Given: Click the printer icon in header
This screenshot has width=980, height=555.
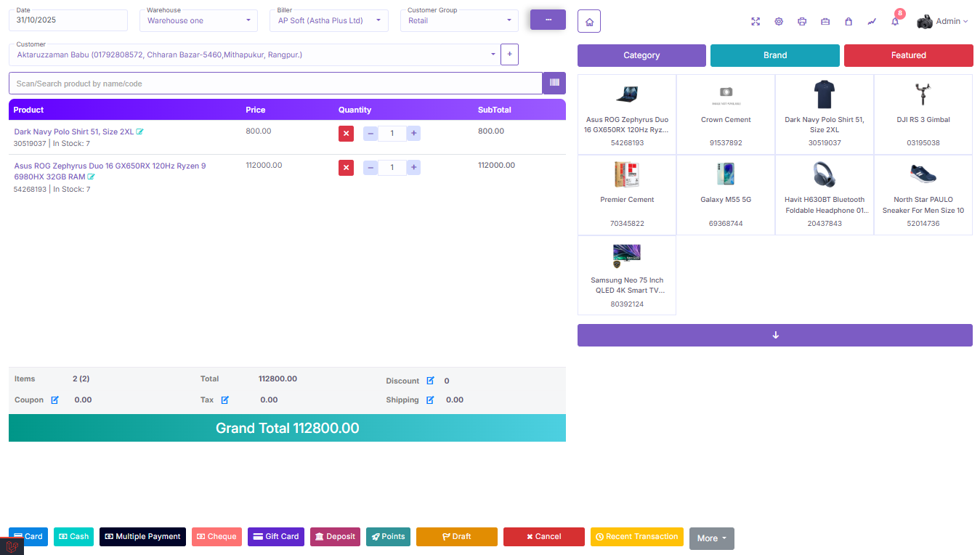Looking at the screenshot, I should point(802,22).
